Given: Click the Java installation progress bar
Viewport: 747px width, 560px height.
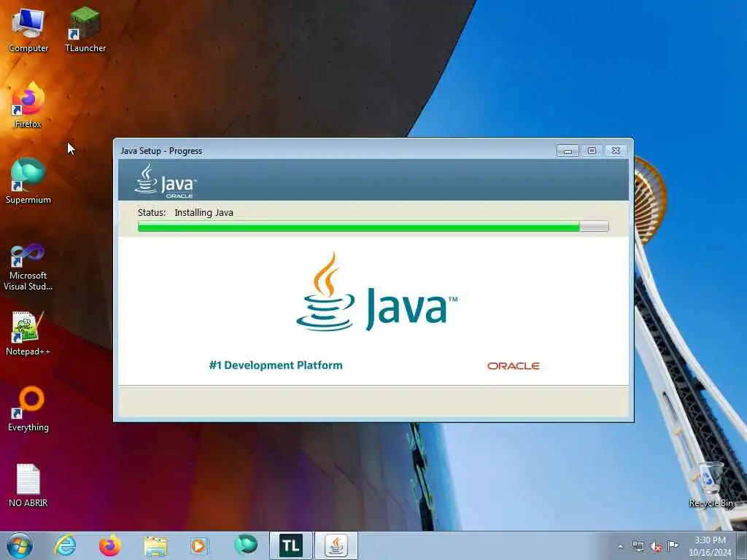Looking at the screenshot, I should [373, 227].
